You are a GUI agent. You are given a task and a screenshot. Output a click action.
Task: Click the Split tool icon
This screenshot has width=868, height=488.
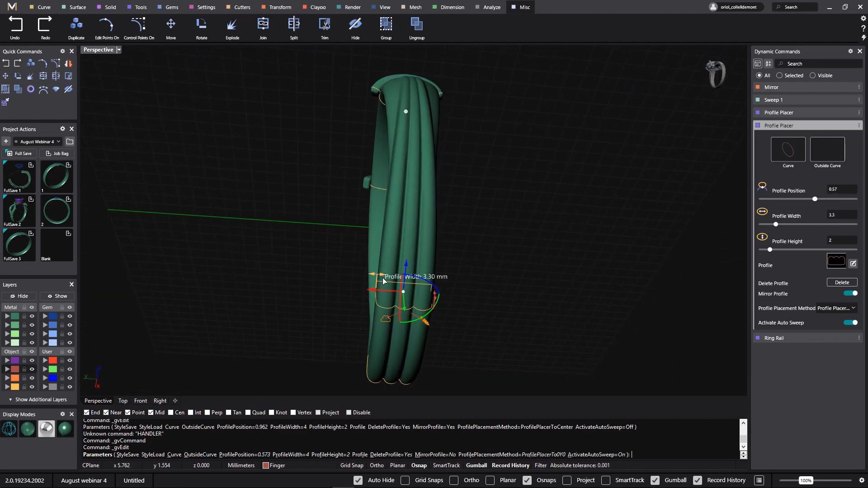tap(294, 25)
